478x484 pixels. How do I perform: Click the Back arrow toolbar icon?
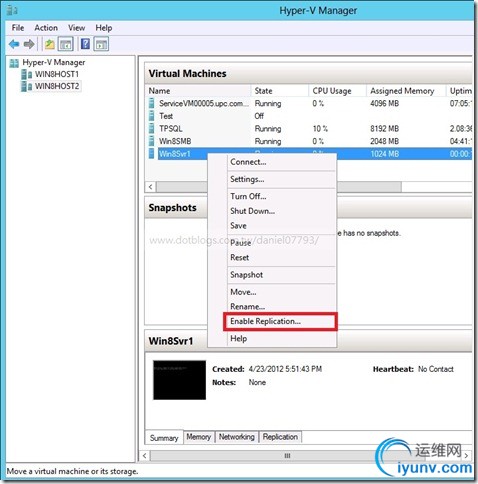coord(14,44)
